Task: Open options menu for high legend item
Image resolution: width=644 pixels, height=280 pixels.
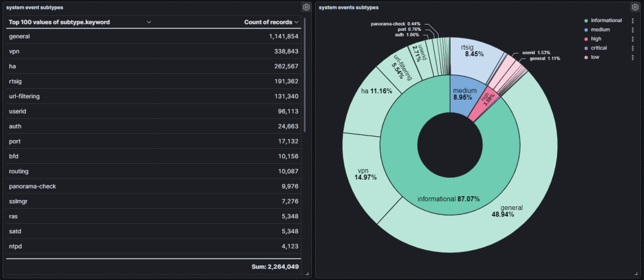Action: [x=633, y=38]
